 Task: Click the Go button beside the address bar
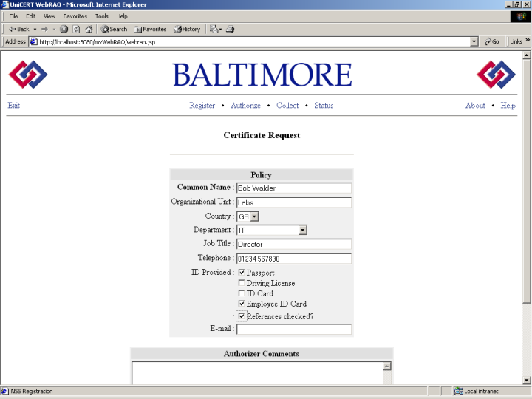pyautogui.click(x=491, y=41)
